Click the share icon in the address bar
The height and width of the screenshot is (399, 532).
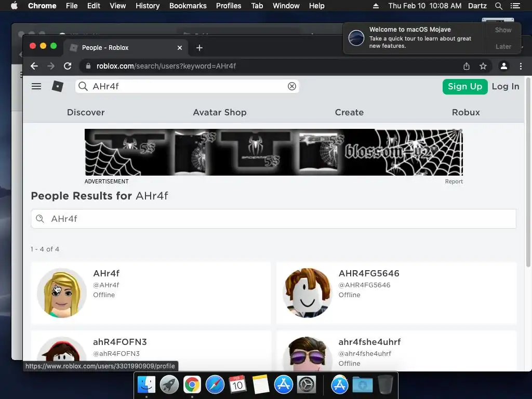click(467, 66)
